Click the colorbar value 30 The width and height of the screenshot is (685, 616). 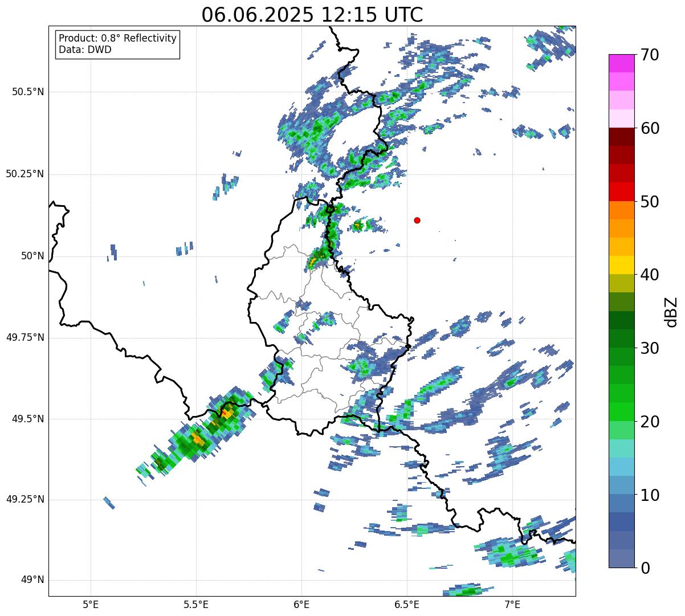[650, 348]
